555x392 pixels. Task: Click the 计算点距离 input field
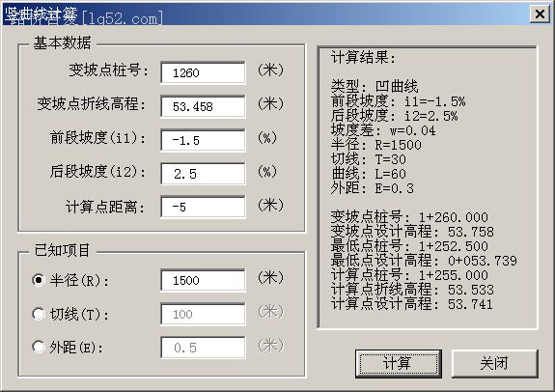[203, 207]
